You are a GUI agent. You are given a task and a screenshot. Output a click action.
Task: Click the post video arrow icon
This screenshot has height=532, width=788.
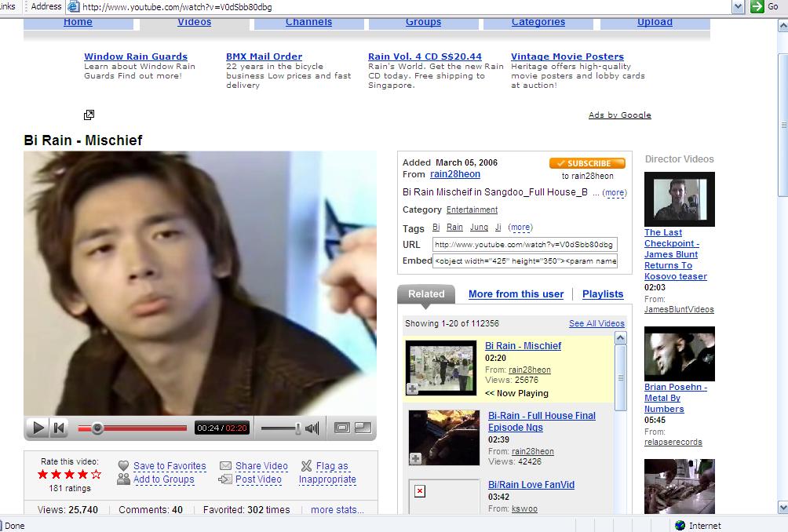coord(225,479)
